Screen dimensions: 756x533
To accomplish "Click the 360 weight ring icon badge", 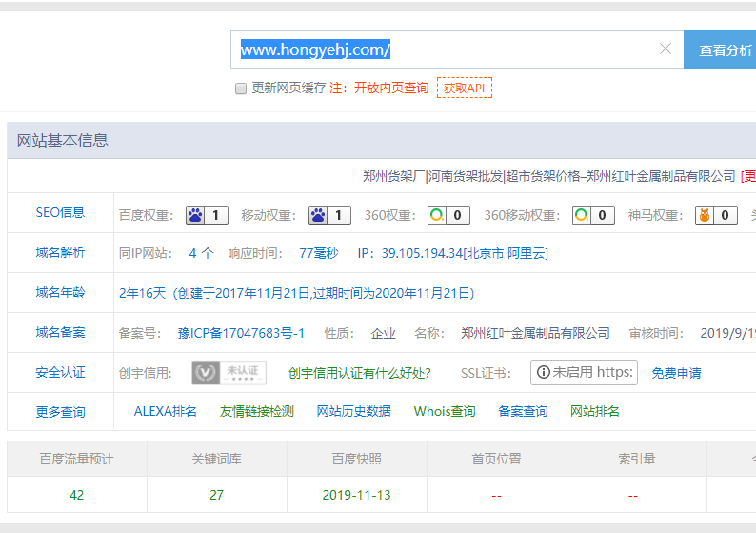I will [448, 215].
